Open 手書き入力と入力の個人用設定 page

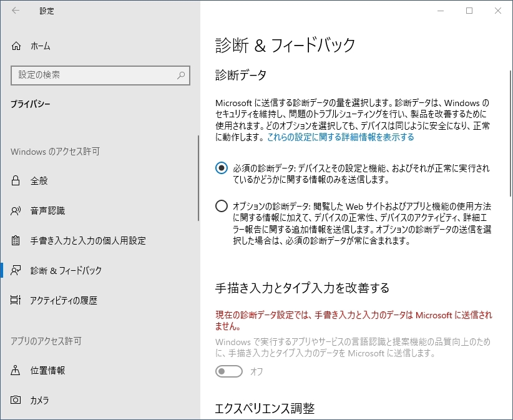(99, 240)
